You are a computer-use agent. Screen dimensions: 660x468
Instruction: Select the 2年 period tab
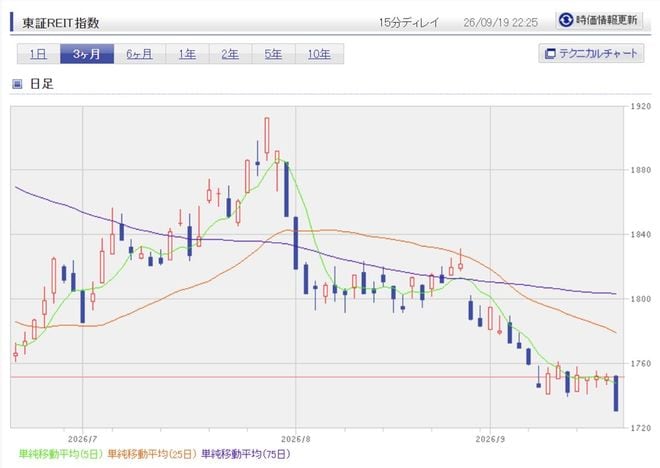[230, 54]
